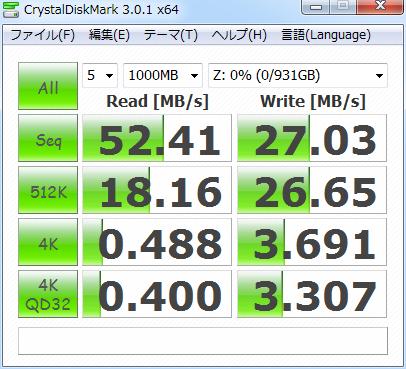
Task: Select the 4K QD32 write result 3.307
Action: click(x=312, y=294)
